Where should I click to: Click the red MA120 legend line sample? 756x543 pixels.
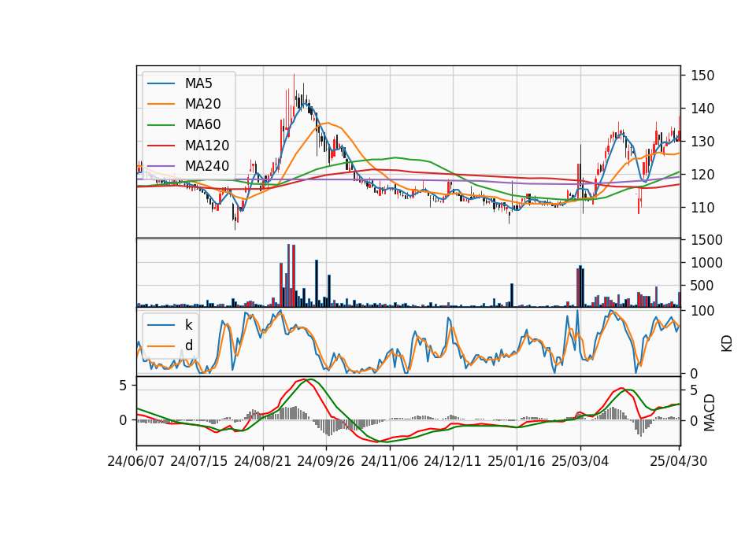161,146
